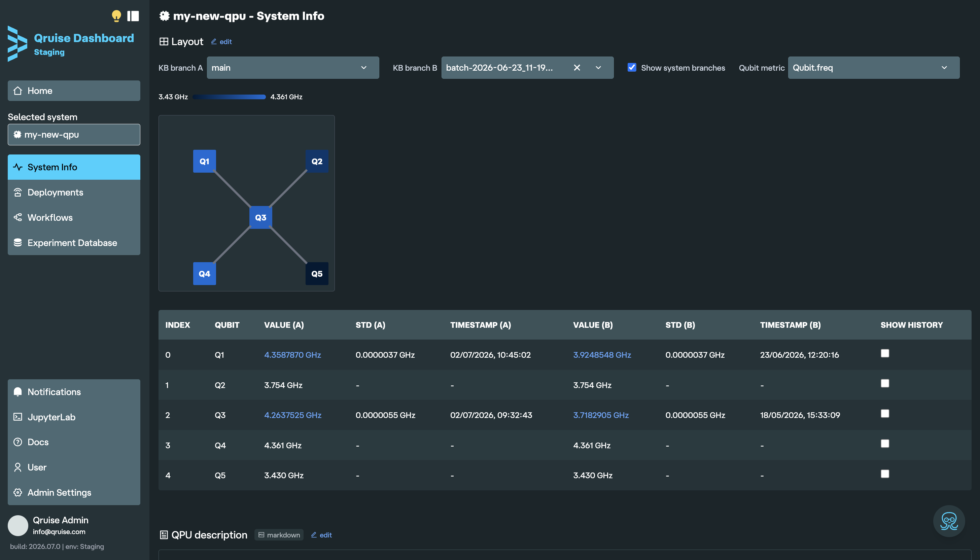The width and height of the screenshot is (980, 560).
Task: Click the frequency color scale bar
Action: 229,97
